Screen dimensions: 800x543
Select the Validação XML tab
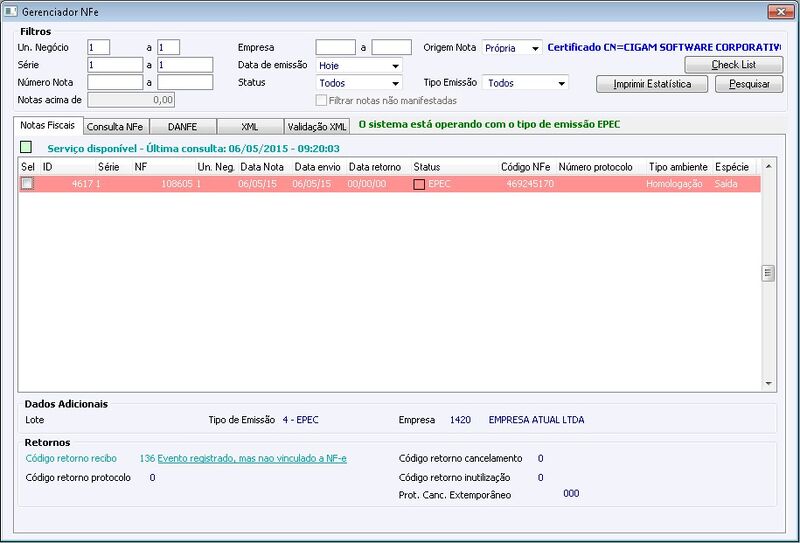click(x=317, y=127)
